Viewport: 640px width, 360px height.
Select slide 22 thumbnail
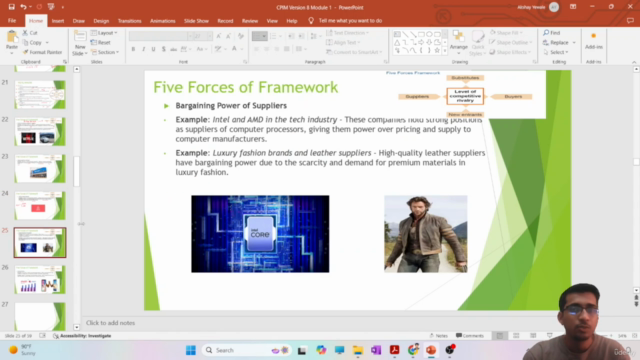(x=40, y=131)
